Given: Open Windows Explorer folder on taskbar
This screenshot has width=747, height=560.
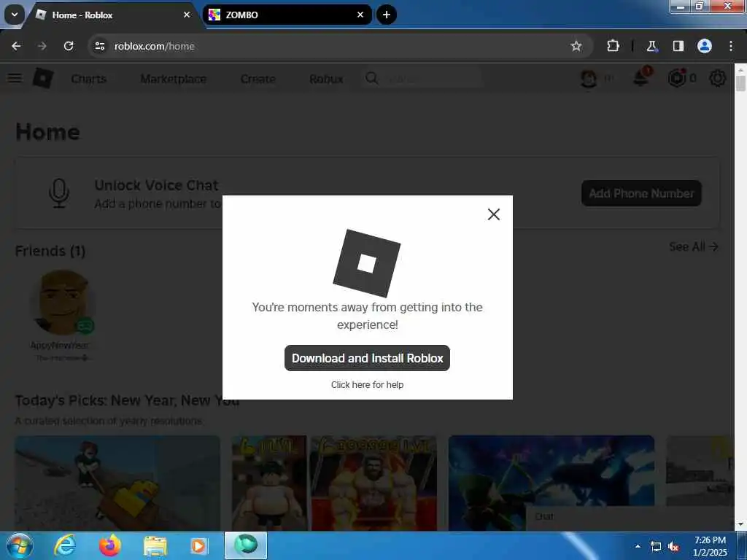Looking at the screenshot, I should pyautogui.click(x=155, y=545).
